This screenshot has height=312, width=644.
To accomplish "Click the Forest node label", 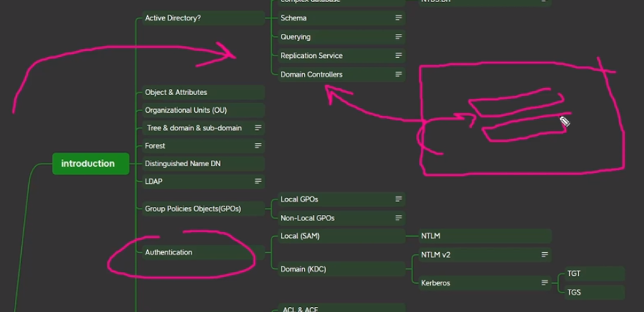I will [x=155, y=146].
